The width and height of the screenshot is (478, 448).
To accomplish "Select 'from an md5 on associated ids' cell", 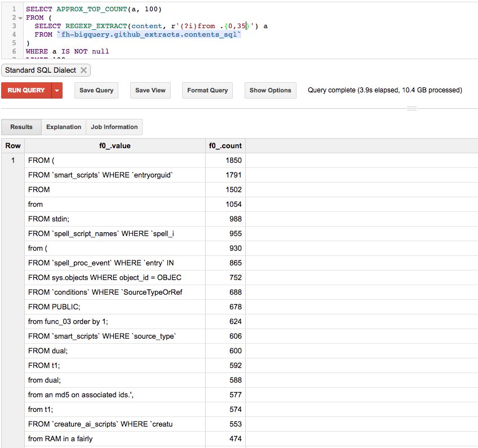I will tap(115, 394).
